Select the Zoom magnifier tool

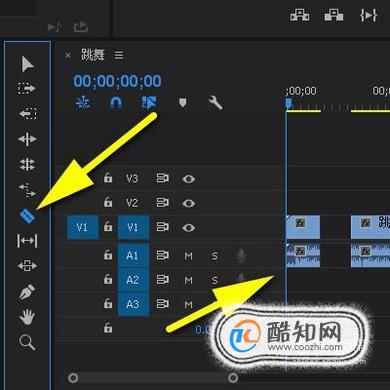27,342
